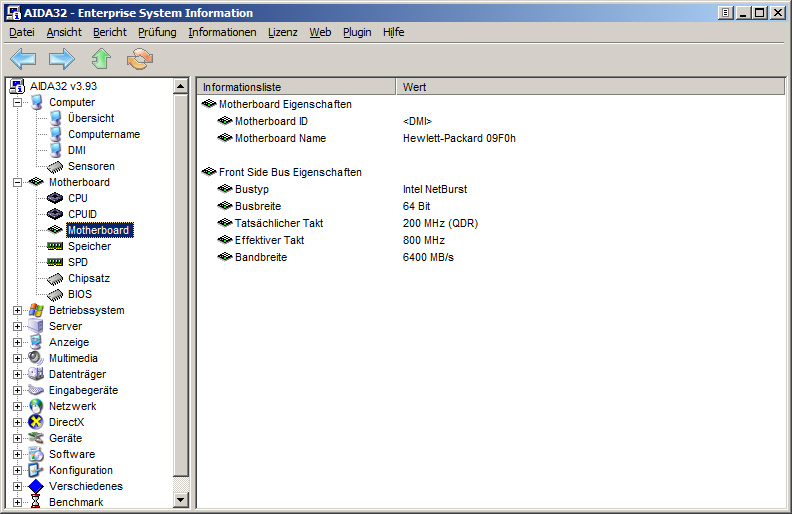Open the Datei menu
Image resolution: width=792 pixels, height=514 pixels.
coord(22,32)
